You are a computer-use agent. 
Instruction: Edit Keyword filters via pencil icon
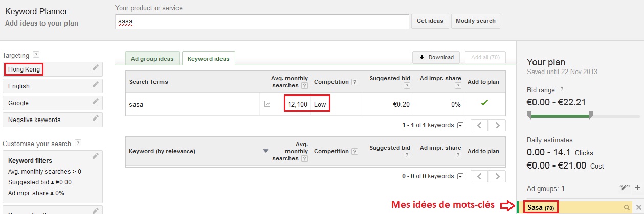(95, 156)
